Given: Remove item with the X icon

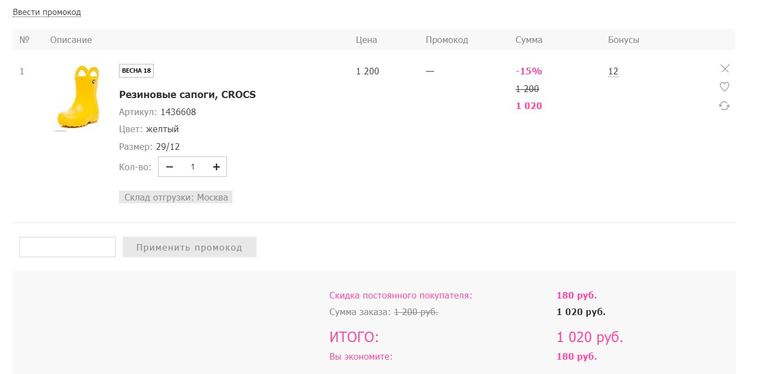Looking at the screenshot, I should point(724,68).
